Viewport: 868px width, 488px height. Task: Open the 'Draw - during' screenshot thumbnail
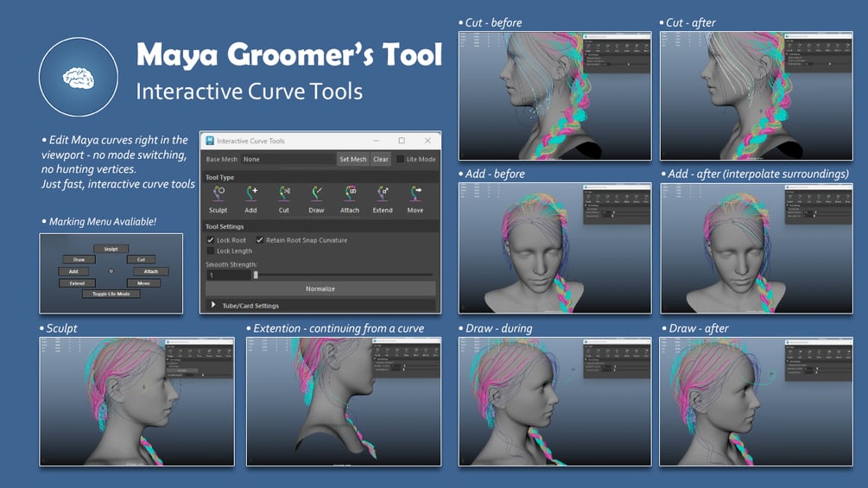[554, 402]
